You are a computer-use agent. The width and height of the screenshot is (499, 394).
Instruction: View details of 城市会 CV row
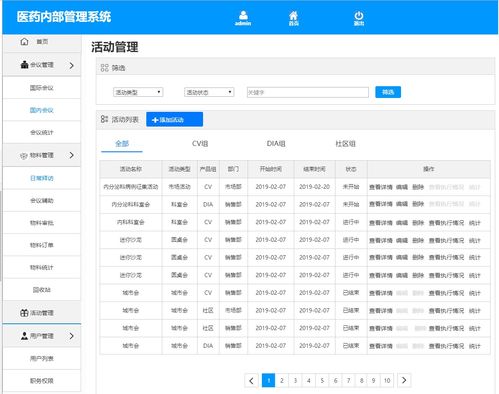point(381,293)
